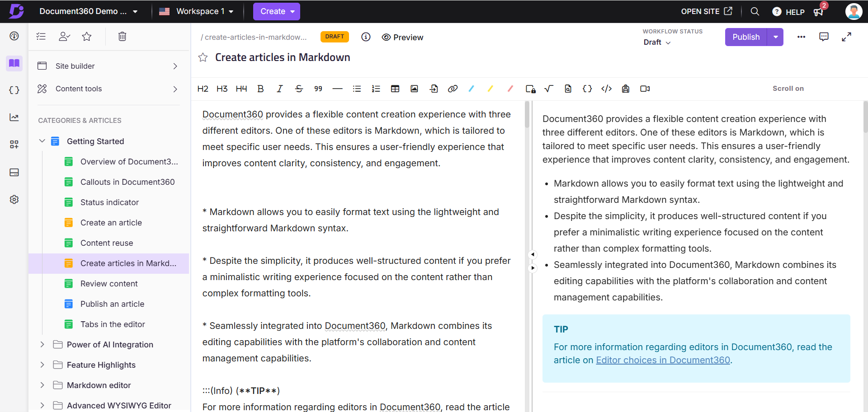Open Review content article

[x=109, y=284]
